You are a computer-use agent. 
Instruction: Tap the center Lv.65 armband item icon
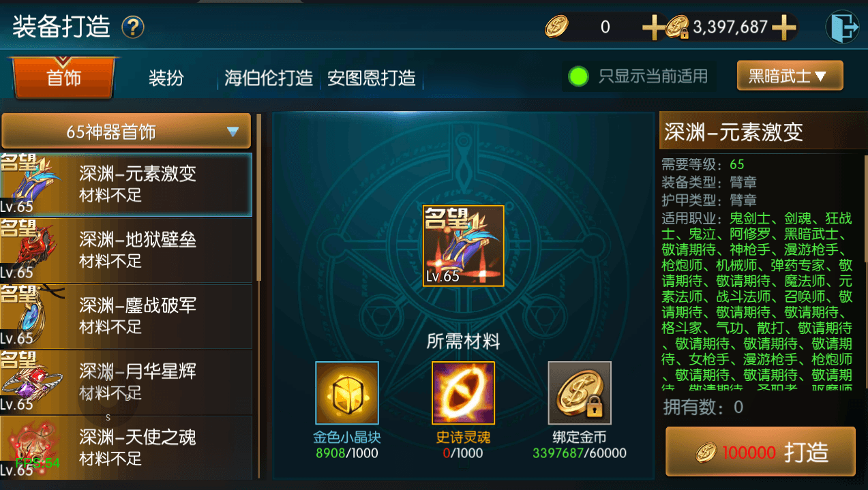(464, 246)
